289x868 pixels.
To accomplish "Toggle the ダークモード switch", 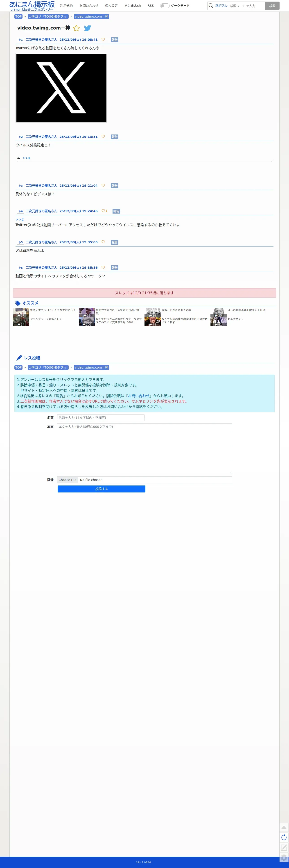I will point(165,6).
